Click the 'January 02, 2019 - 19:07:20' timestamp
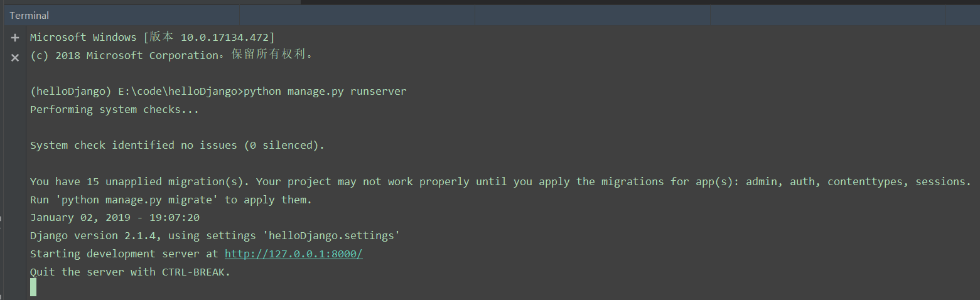Viewport: 980px width, 300px height. click(114, 218)
